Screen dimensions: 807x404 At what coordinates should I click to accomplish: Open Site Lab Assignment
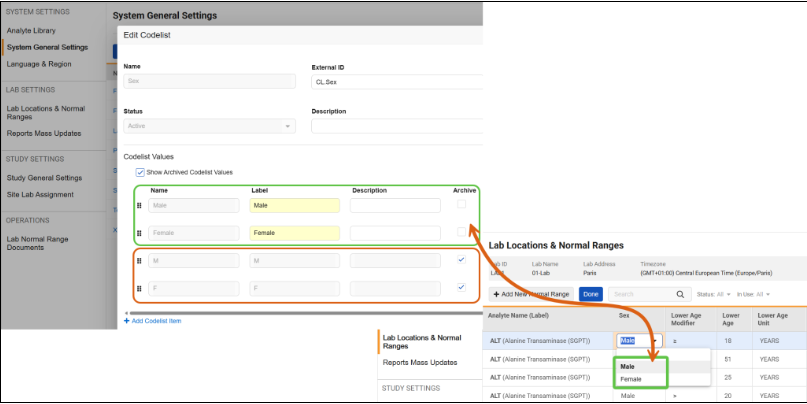pos(40,195)
